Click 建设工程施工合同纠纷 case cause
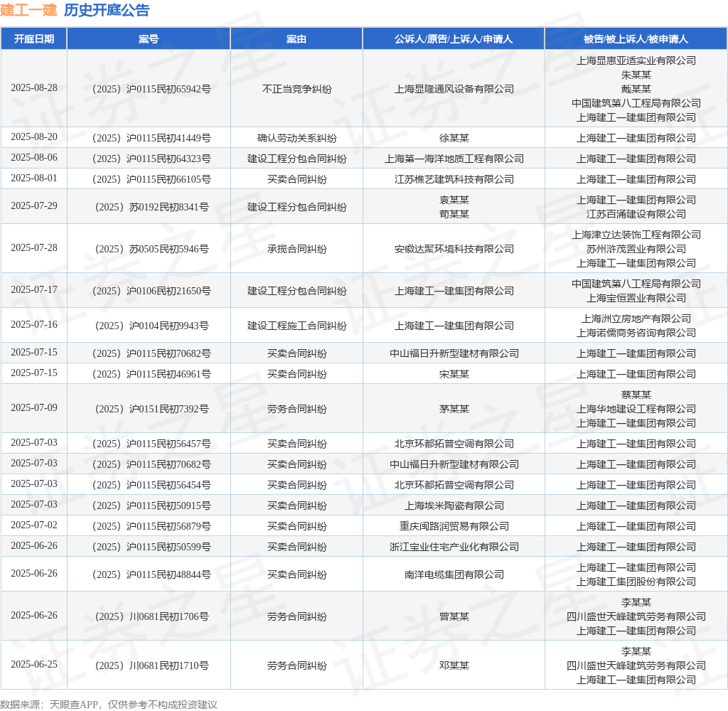728x711 pixels. (x=296, y=326)
